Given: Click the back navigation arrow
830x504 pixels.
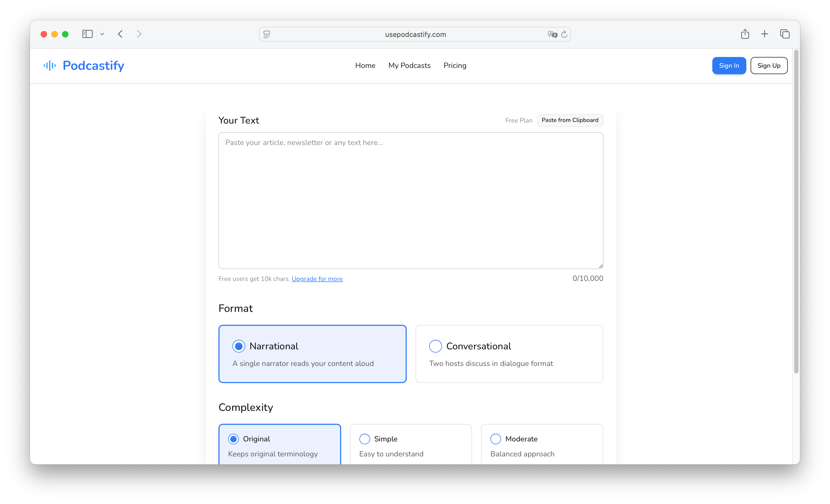Looking at the screenshot, I should 120,34.
